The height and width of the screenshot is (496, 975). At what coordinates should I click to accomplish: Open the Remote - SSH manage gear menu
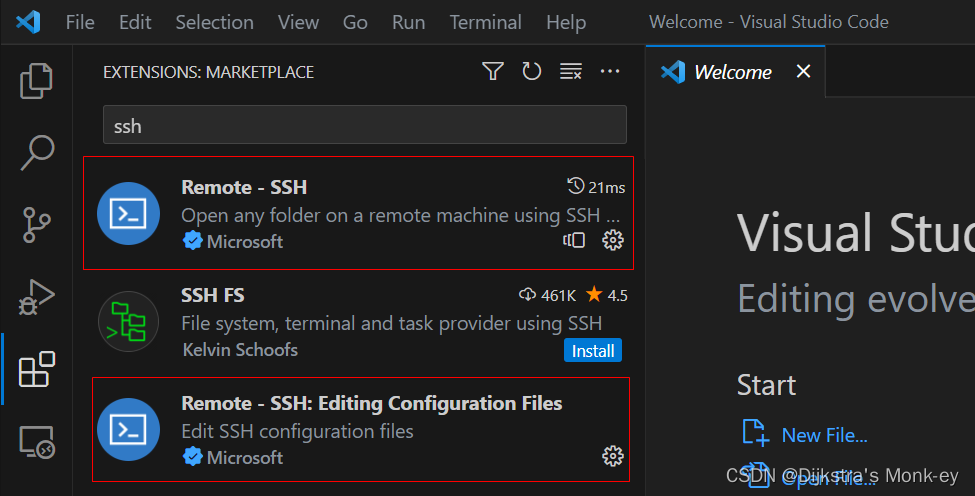(x=613, y=240)
